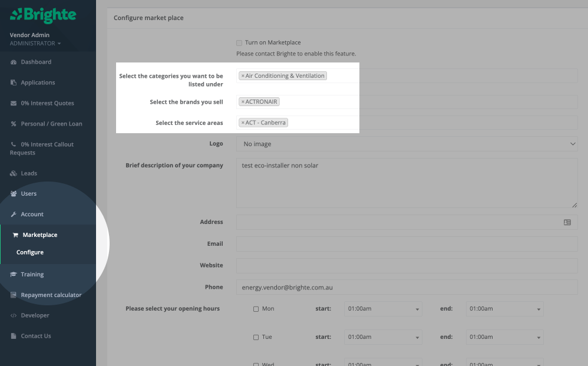Select Configure under Marketplace
Image resolution: width=588 pixels, height=366 pixels.
[x=30, y=252]
